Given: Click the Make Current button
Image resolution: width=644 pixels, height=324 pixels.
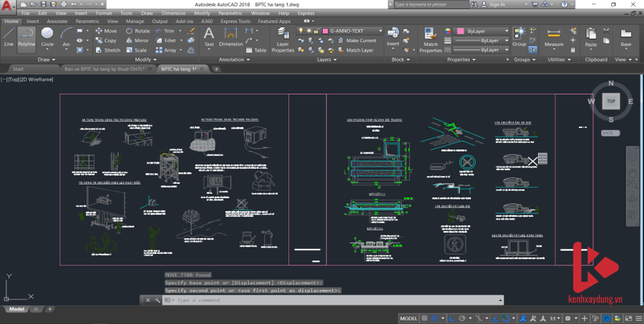Looking at the screenshot, I should tap(360, 41).
